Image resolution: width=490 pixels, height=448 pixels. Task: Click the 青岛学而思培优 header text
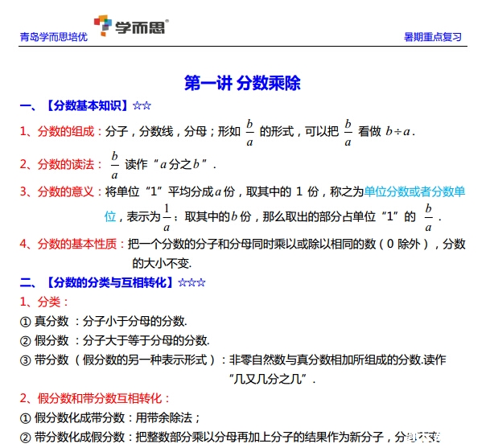[x=53, y=38]
